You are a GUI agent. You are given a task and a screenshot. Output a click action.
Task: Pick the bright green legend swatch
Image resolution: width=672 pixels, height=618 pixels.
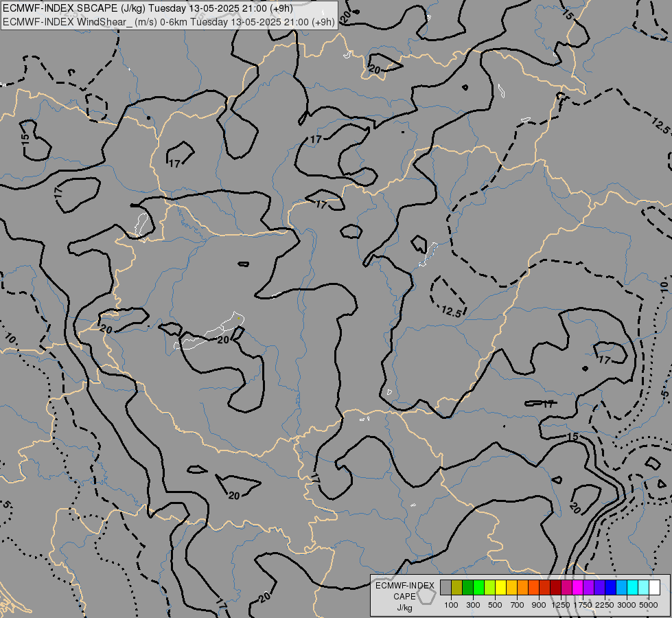(478, 587)
